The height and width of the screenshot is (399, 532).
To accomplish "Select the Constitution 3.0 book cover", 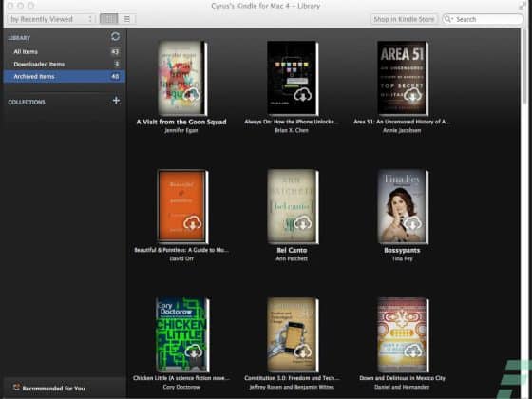I will pos(293,334).
